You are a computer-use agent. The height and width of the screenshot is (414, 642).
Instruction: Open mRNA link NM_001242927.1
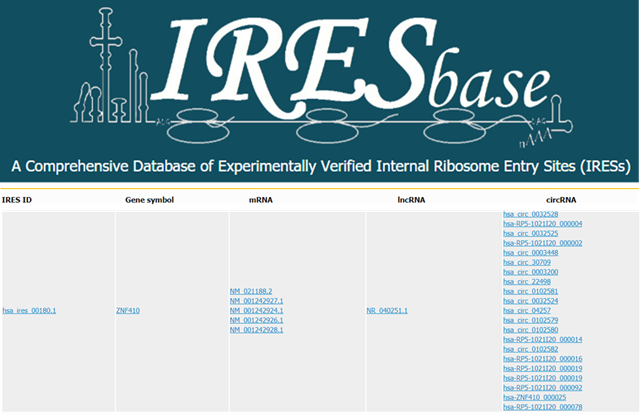coord(256,301)
